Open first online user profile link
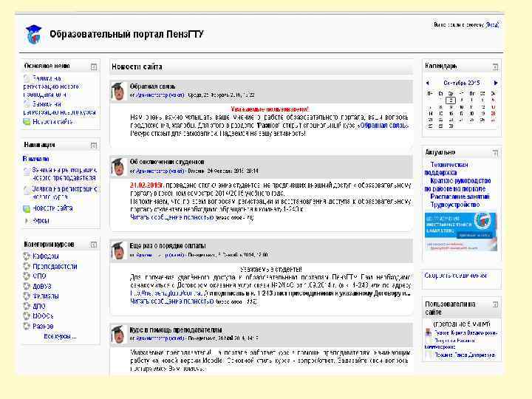 (465, 332)
